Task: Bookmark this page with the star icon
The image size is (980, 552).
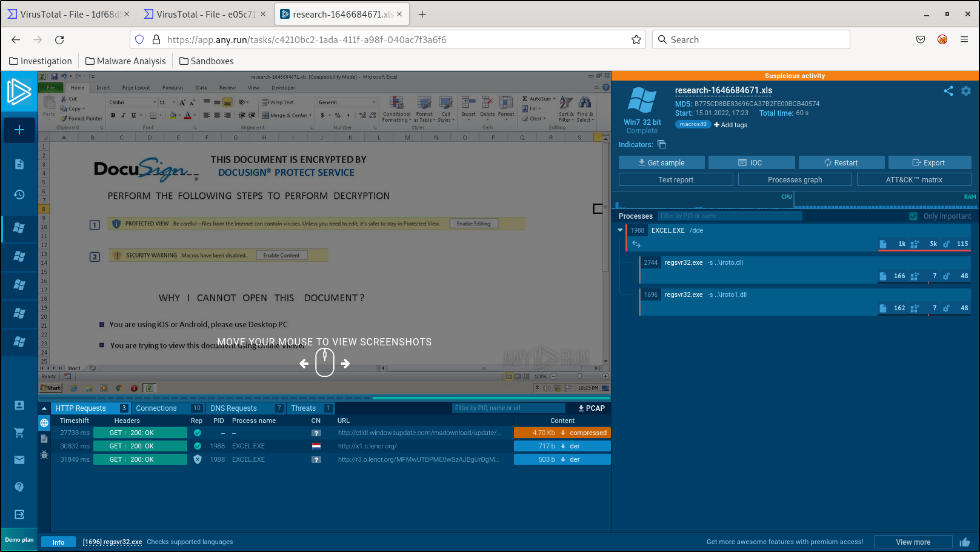Action: [x=636, y=39]
